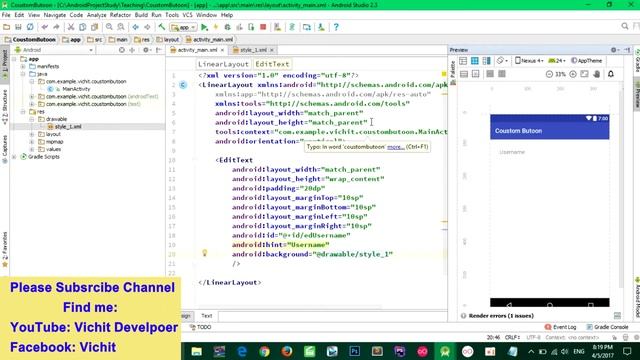Image resolution: width=640 pixels, height=360 pixels.
Task: Expand the layout folder node
Action: [x=32, y=134]
